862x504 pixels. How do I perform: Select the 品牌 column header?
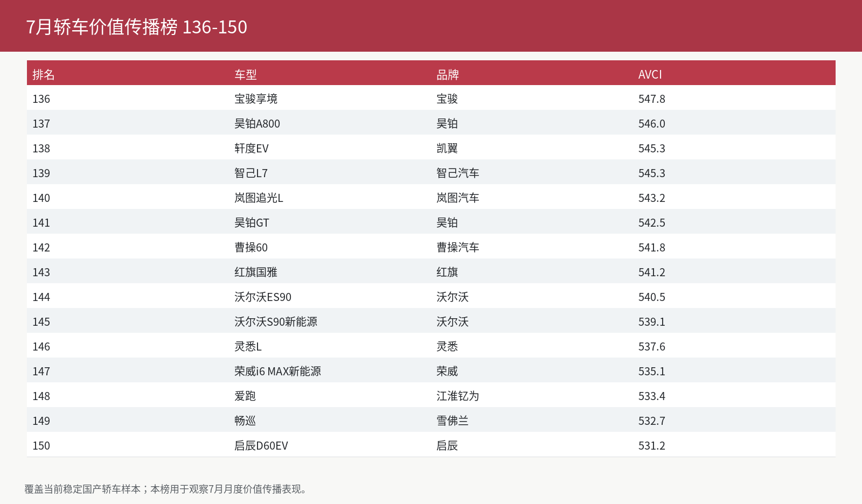[448, 75]
